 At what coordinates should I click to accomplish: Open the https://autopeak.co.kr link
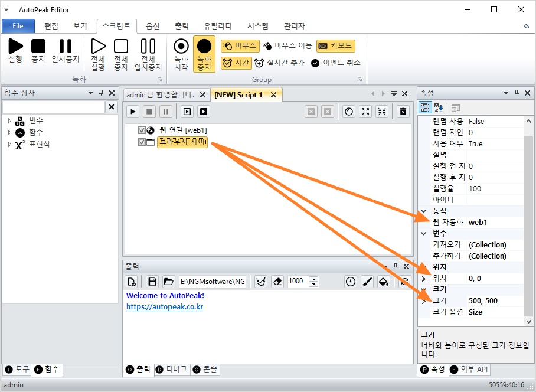pyautogui.click(x=165, y=307)
